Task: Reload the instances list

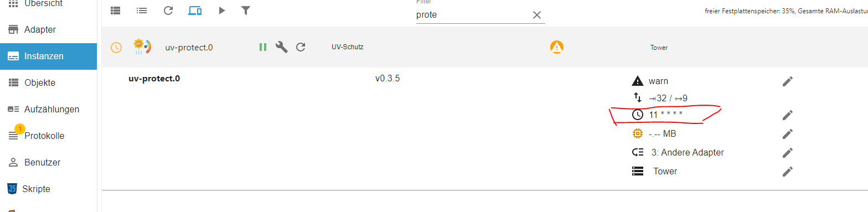Action: (168, 11)
